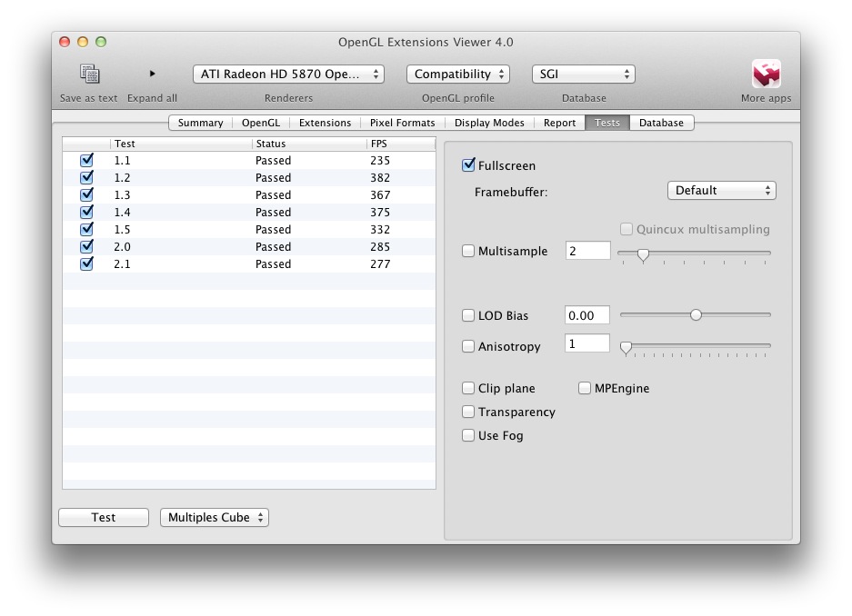Click the Save as text icon
852x616 pixels.
(90, 74)
